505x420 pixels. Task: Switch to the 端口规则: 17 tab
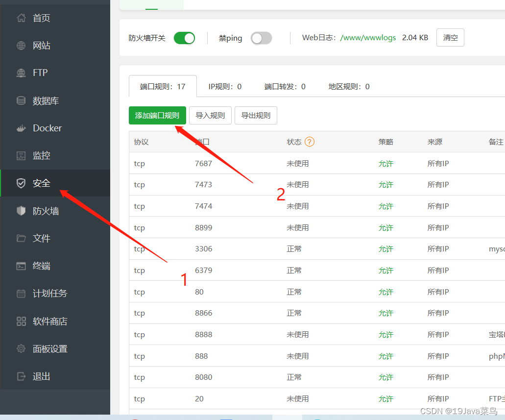[163, 86]
